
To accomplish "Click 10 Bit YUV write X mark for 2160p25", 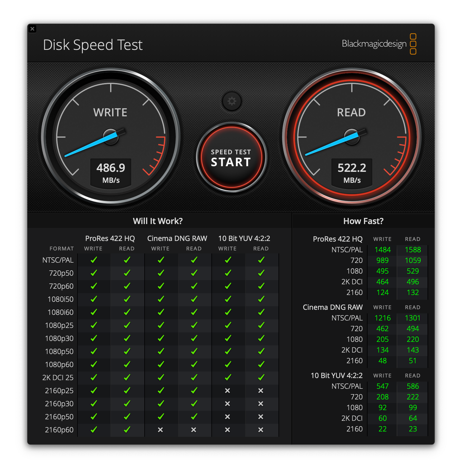I will [227, 391].
